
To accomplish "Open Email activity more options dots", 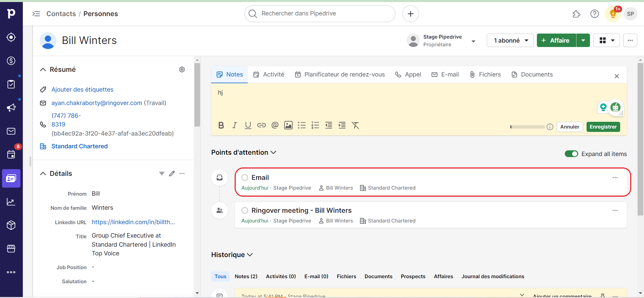I will pos(615,178).
